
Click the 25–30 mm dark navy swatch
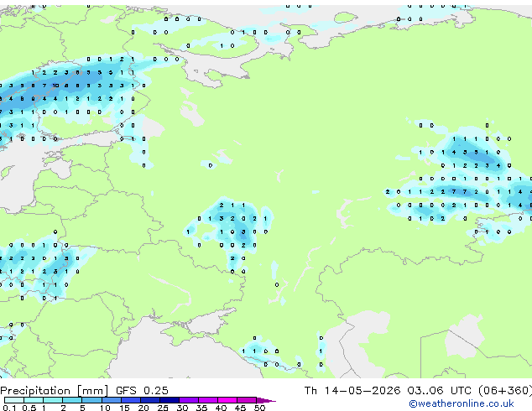coord(169,400)
